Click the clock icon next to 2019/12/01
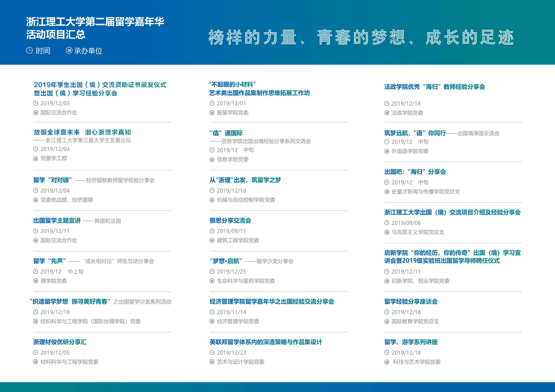555x392 pixels. coord(212,103)
